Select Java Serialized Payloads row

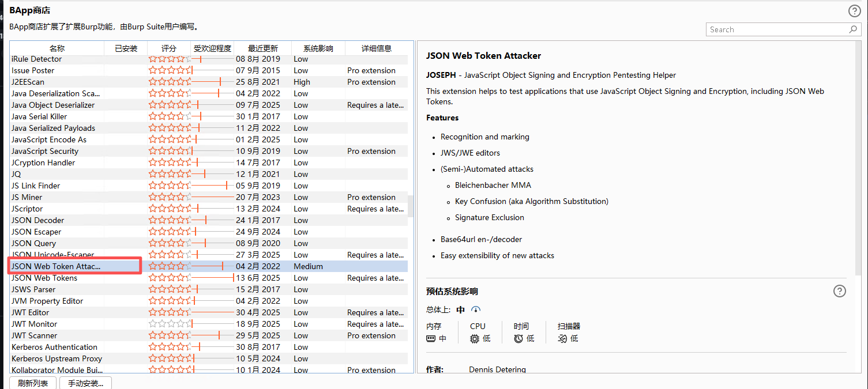pos(209,128)
